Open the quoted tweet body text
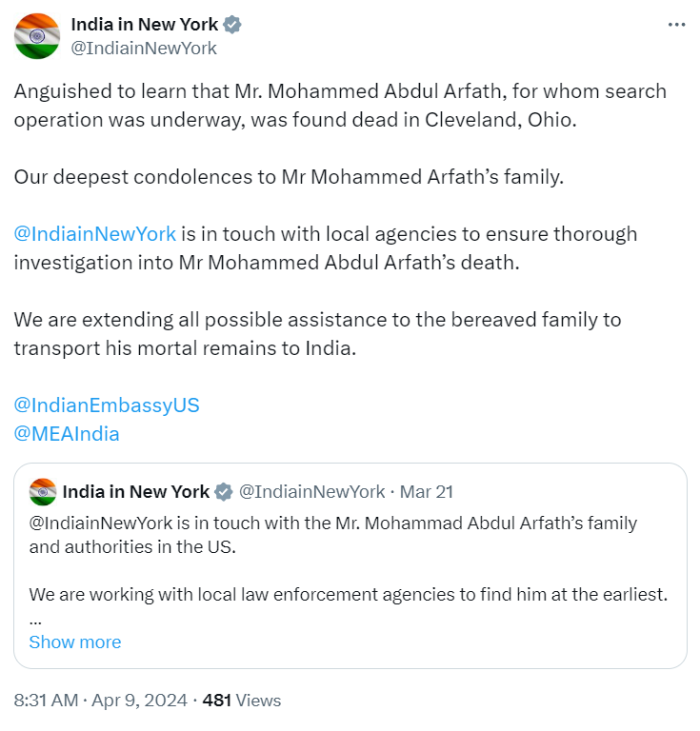This screenshot has width=700, height=731. pos(348,559)
